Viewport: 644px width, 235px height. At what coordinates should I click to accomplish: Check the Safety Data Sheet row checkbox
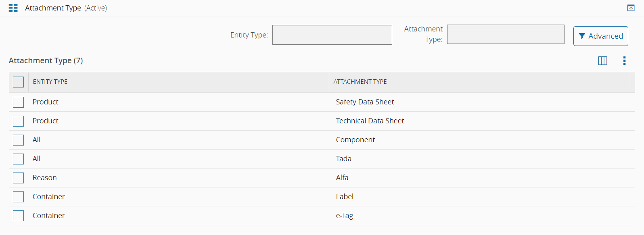pos(19,102)
